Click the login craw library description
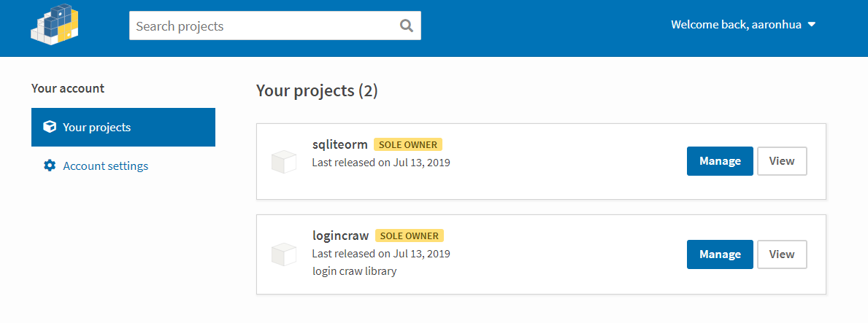Viewport: 868px width, 323px height. [x=354, y=271]
